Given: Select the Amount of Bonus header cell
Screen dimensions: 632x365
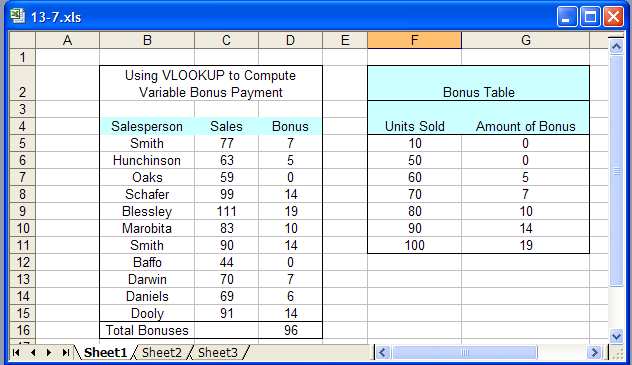Looking at the screenshot, I should pos(526,127).
